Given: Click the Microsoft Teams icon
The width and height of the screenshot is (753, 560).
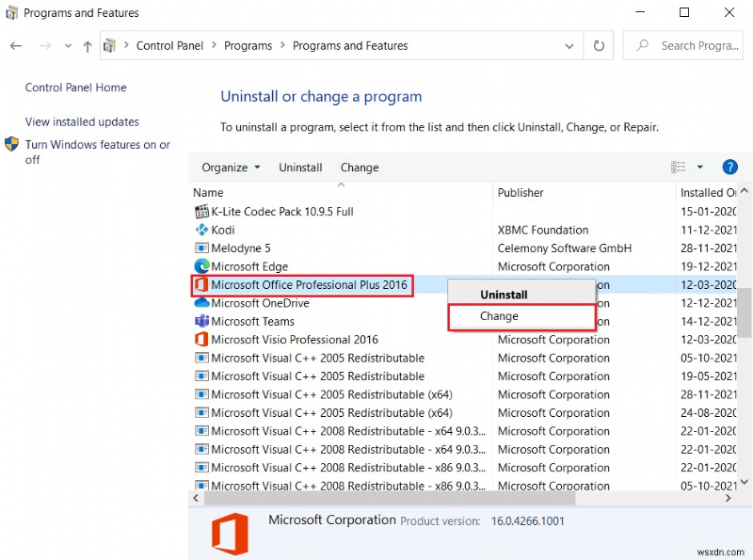Looking at the screenshot, I should tap(200, 321).
